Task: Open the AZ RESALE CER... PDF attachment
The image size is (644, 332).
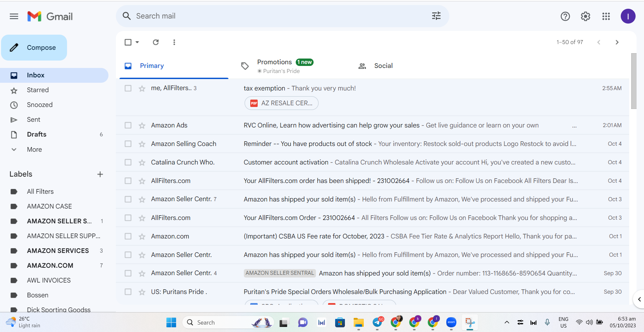Action: pyautogui.click(x=282, y=103)
